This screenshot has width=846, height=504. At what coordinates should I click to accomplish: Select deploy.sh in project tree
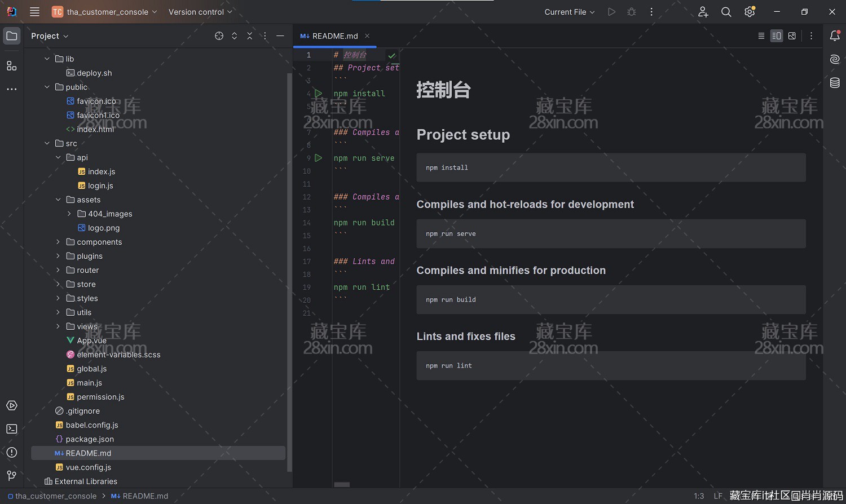click(94, 73)
